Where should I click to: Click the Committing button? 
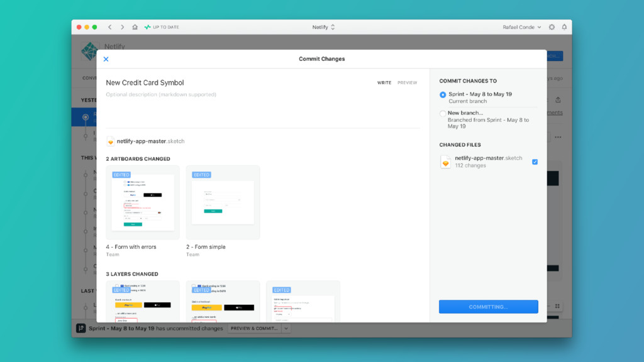[x=488, y=307]
